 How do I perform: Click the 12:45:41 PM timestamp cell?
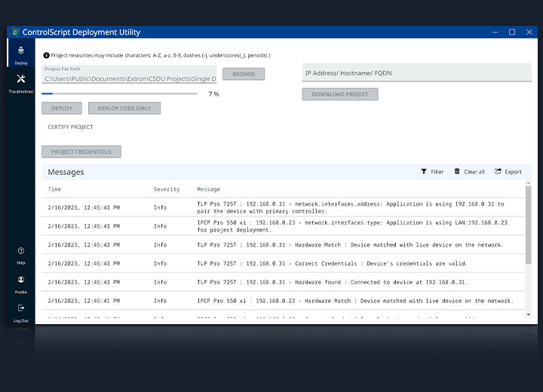pos(84,301)
